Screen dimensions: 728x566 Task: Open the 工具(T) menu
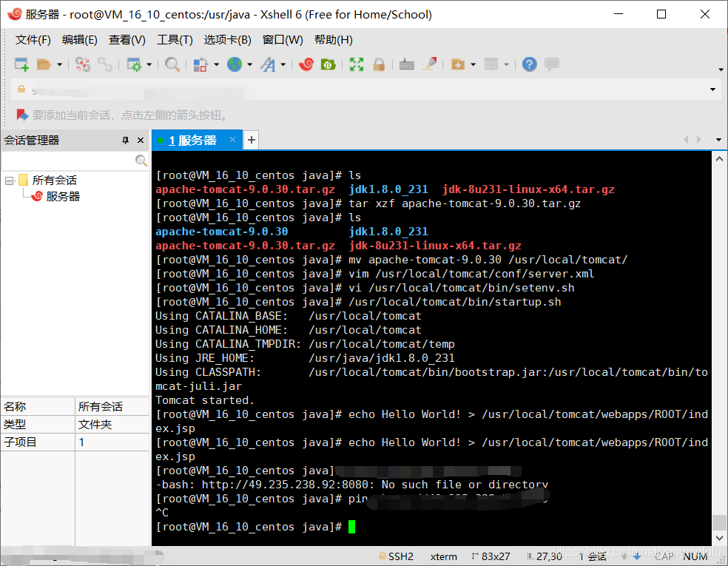(x=175, y=40)
